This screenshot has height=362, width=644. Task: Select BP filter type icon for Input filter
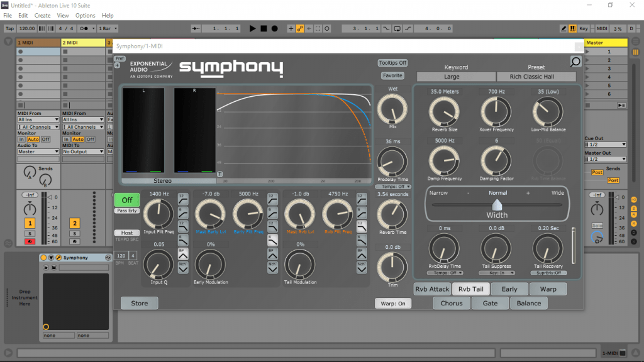click(x=183, y=254)
